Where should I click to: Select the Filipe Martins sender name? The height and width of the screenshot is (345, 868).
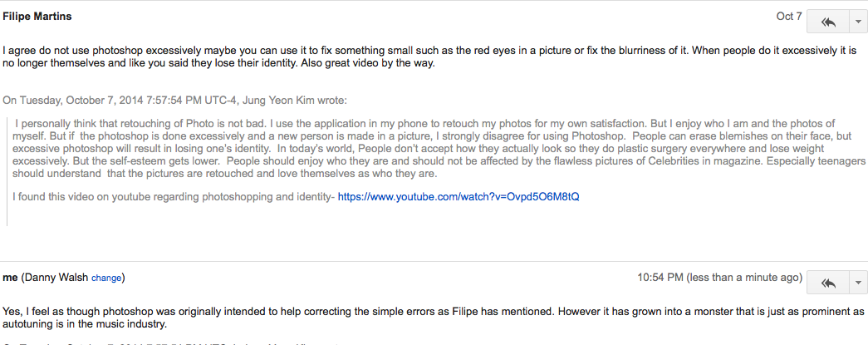pos(39,16)
